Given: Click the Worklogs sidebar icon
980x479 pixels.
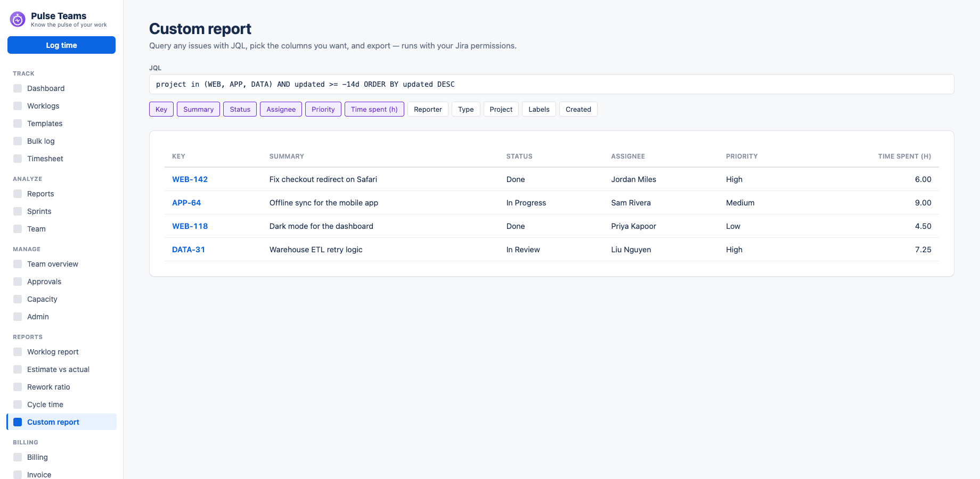Looking at the screenshot, I should click(x=18, y=106).
